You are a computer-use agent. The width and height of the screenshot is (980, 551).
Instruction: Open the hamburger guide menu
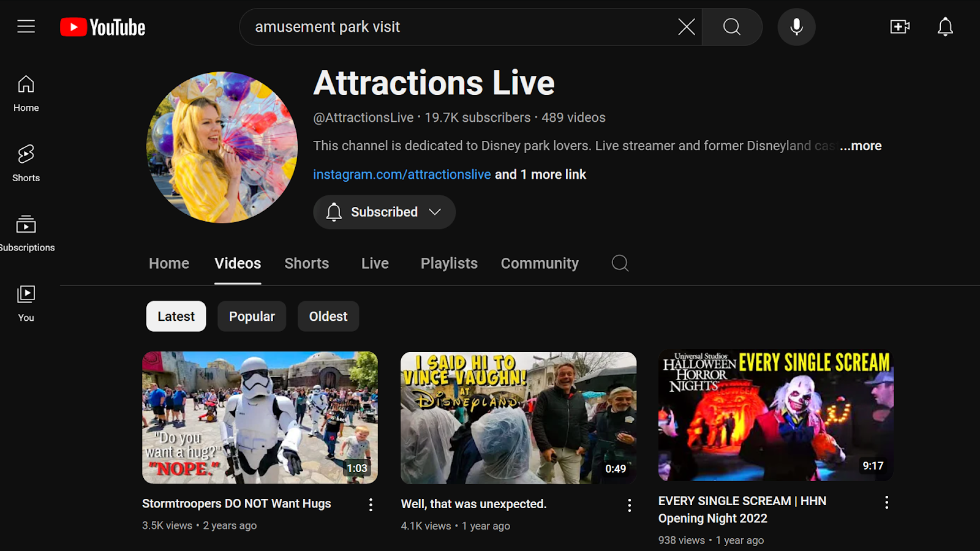click(26, 27)
